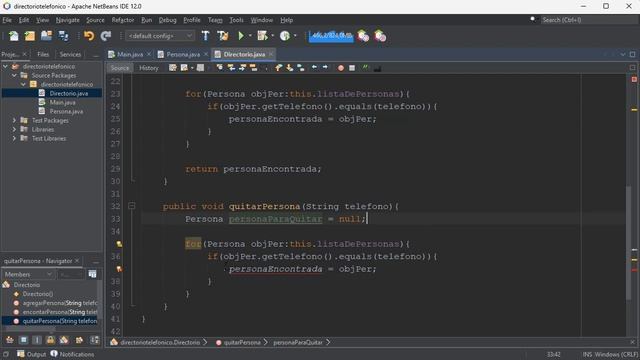This screenshot has height=360, width=640.
Task: Click Shift Line Right icon
Action: (325, 68)
